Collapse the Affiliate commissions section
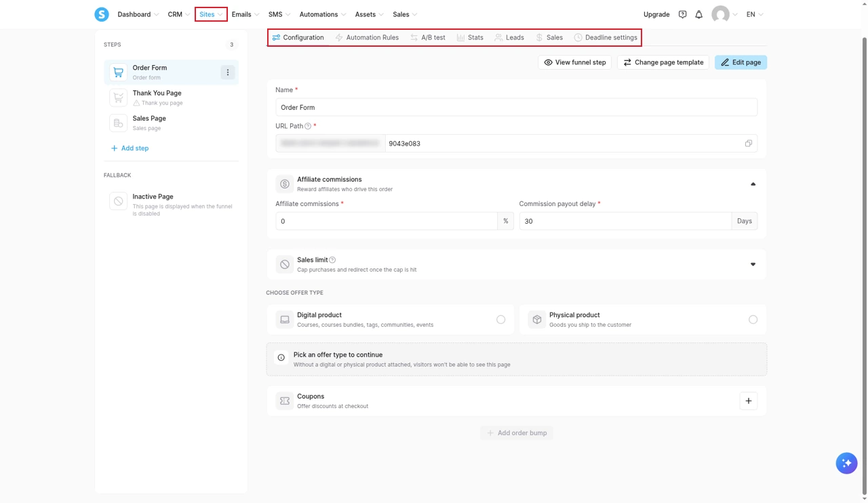 (753, 184)
